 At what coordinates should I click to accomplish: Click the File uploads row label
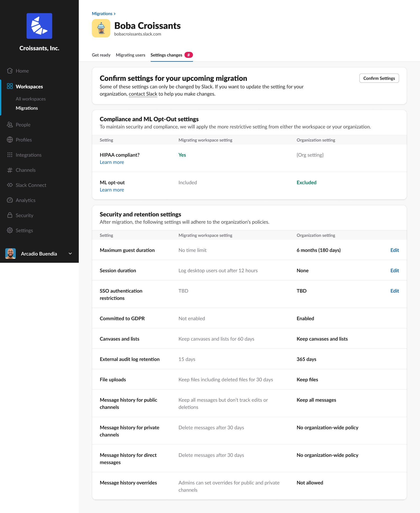(113, 379)
